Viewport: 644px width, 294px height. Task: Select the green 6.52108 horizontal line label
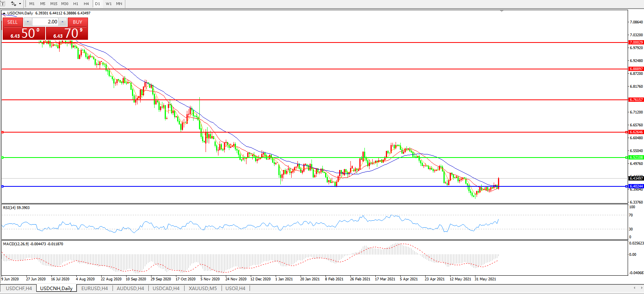tap(636, 158)
